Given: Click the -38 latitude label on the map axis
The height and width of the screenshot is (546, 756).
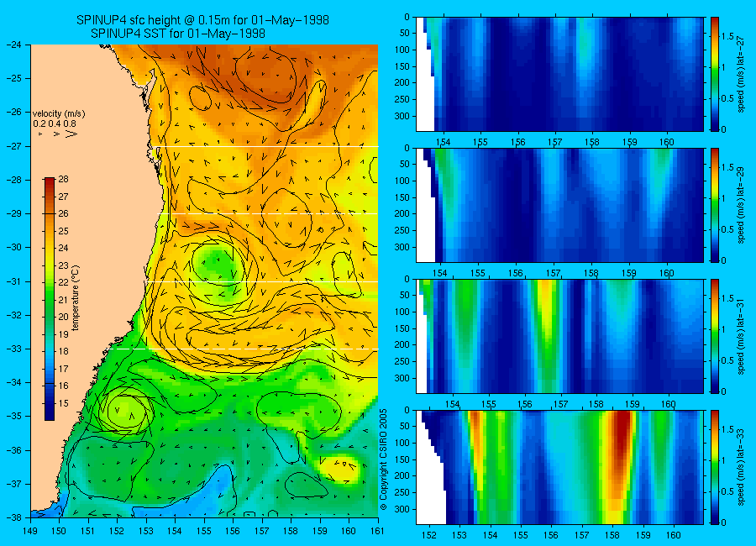Looking at the screenshot, I should coord(16,517).
